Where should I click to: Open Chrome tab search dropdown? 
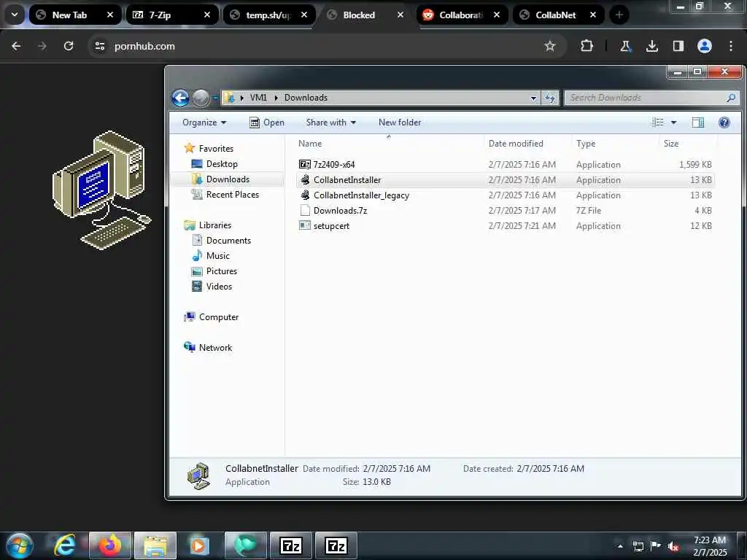click(x=15, y=15)
